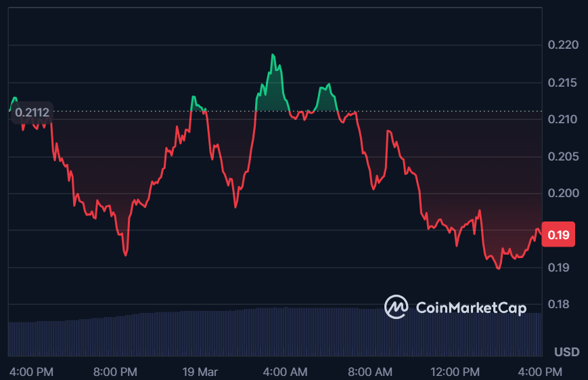This screenshot has height=380, width=588.
Task: Click the CoinMarketCap watermark text
Action: tap(470, 308)
